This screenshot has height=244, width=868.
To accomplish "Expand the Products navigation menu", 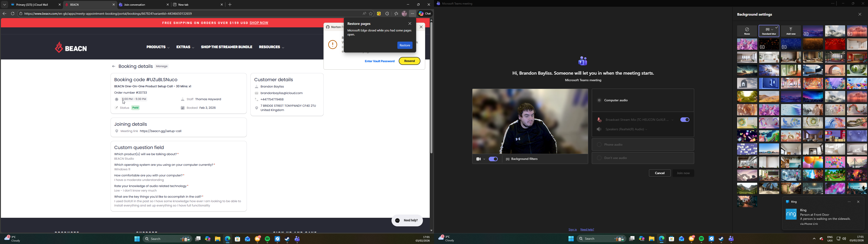I will coord(158,47).
